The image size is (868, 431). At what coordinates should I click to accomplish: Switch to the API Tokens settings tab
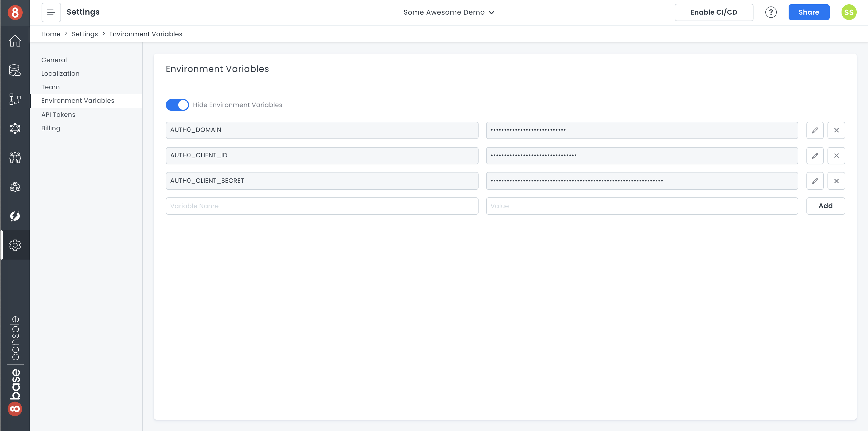pyautogui.click(x=58, y=114)
